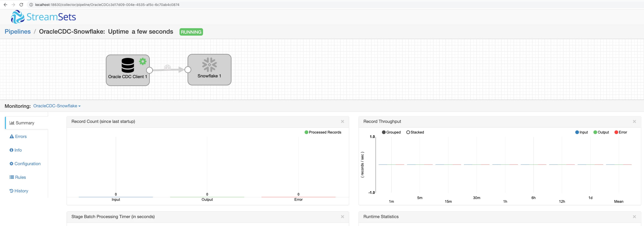The width and height of the screenshot is (644, 226).
Task: Toggle Processed Records legend series
Action: click(323, 132)
